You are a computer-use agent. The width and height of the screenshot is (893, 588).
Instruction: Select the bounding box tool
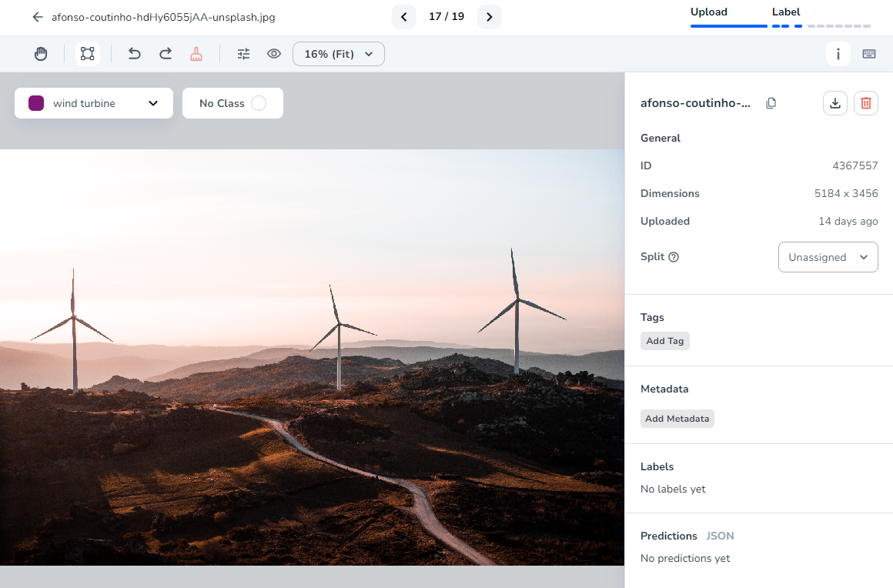pos(88,54)
